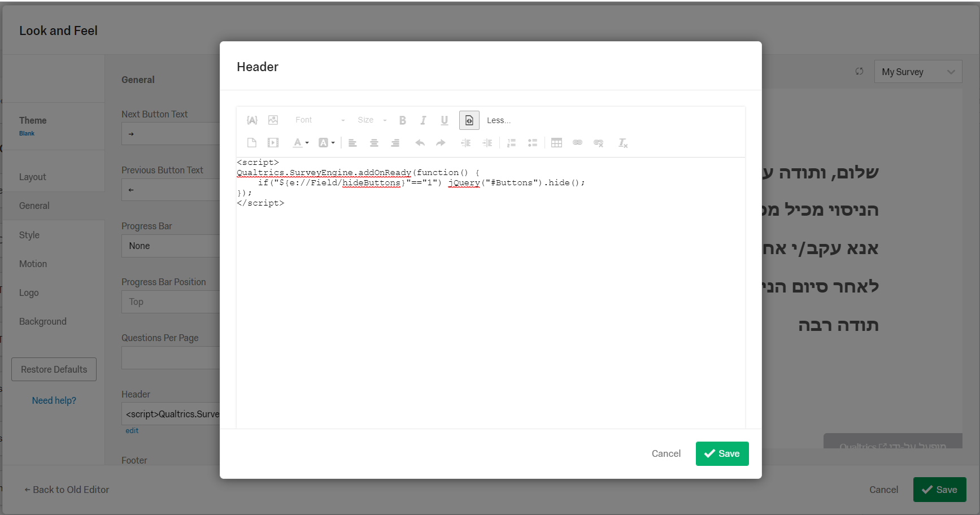980x515 pixels.
Task: Open the Motion section
Action: pos(33,264)
